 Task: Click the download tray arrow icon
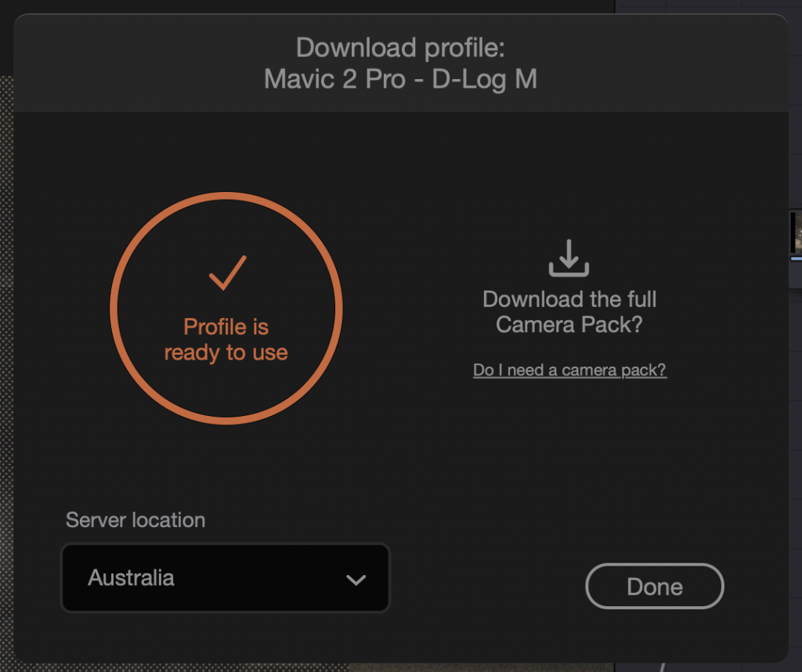(569, 258)
